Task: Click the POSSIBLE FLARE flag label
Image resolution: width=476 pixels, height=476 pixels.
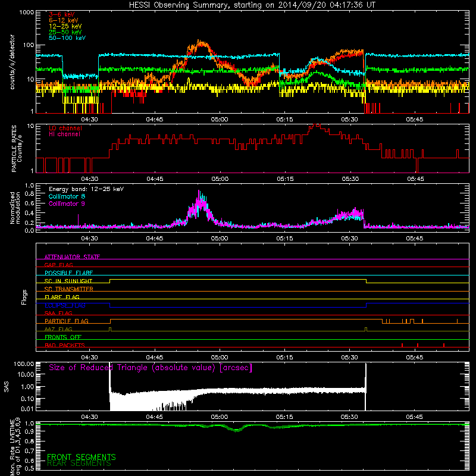Action: [68, 273]
